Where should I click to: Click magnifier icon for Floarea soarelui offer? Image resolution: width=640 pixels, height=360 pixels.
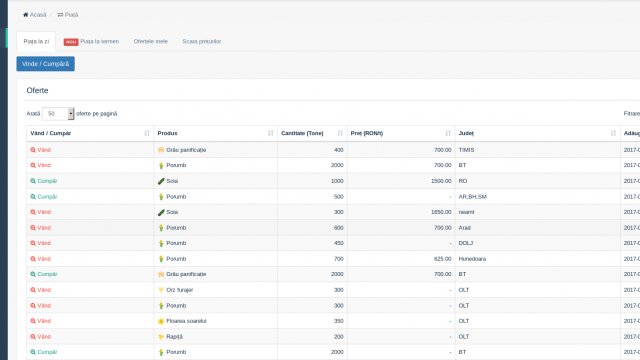pos(33,321)
